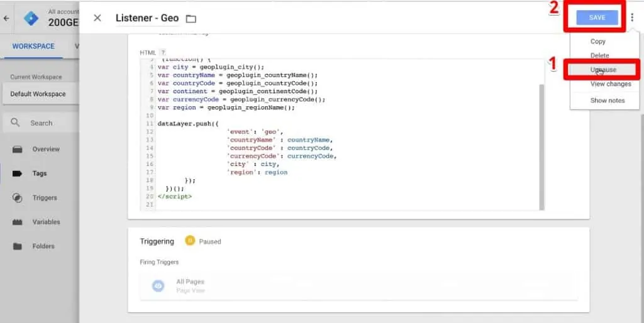Click the yellow Paused status icon
Viewport: 644px width, 323px height.
[x=190, y=241]
